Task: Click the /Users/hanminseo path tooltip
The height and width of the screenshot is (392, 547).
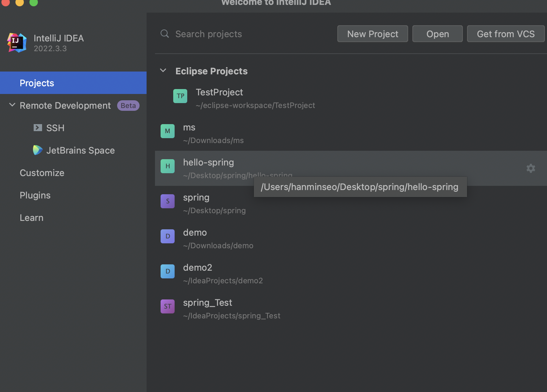Action: (x=360, y=187)
